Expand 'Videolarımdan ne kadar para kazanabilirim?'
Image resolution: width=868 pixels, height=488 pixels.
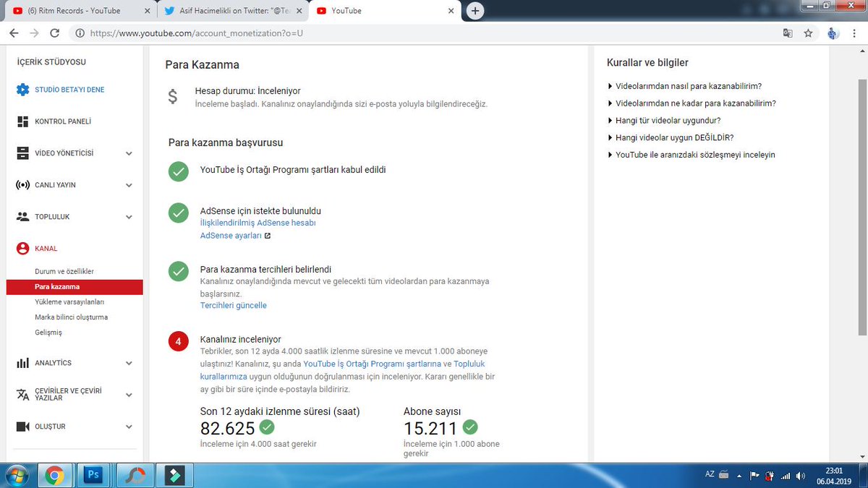pyautogui.click(x=692, y=103)
